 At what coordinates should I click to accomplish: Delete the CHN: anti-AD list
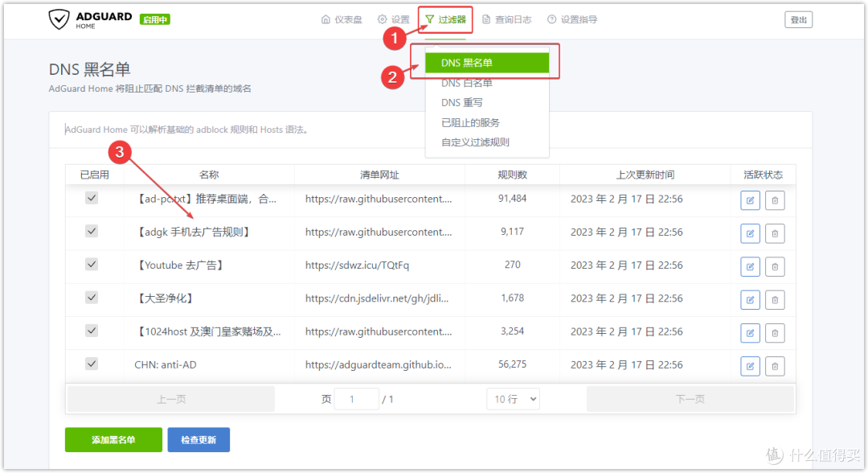click(774, 365)
